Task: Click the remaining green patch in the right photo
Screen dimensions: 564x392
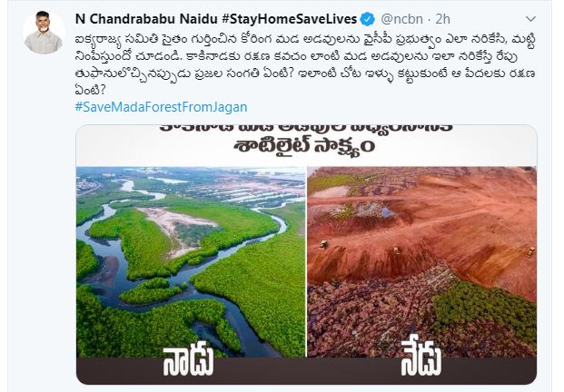Action: tap(482, 308)
